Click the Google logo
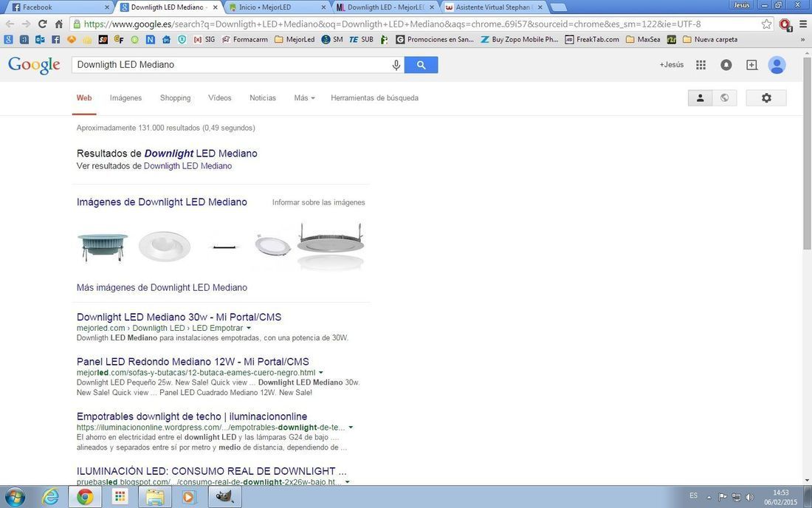 [34, 65]
